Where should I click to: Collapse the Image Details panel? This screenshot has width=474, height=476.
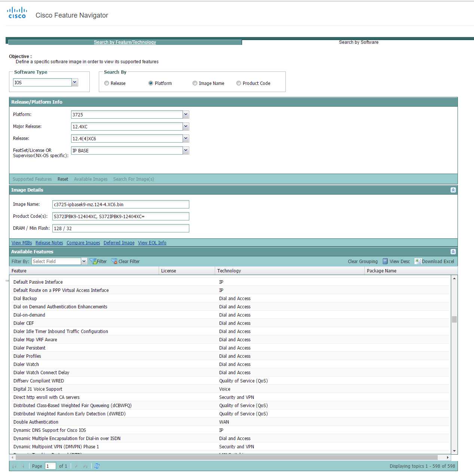point(453,190)
